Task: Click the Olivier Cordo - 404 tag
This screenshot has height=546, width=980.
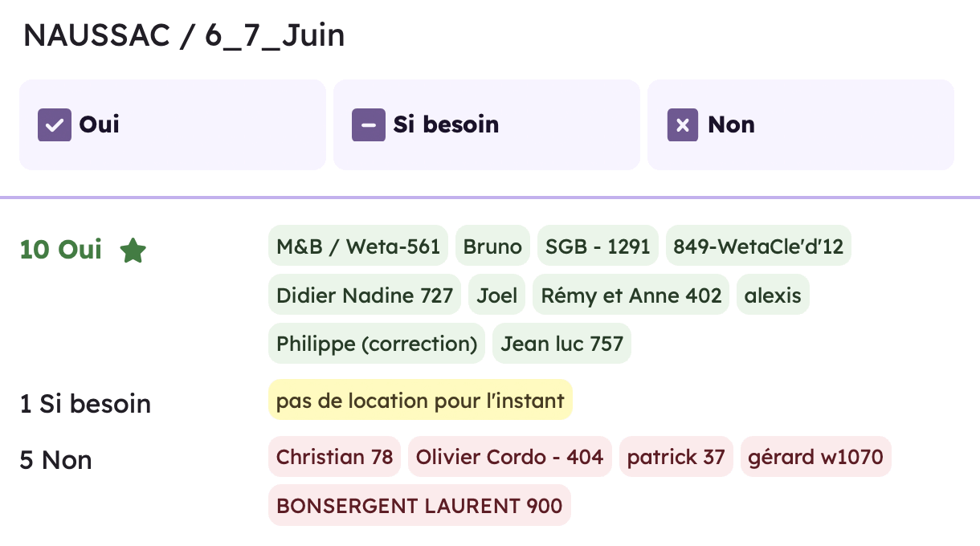Action: pos(510,457)
